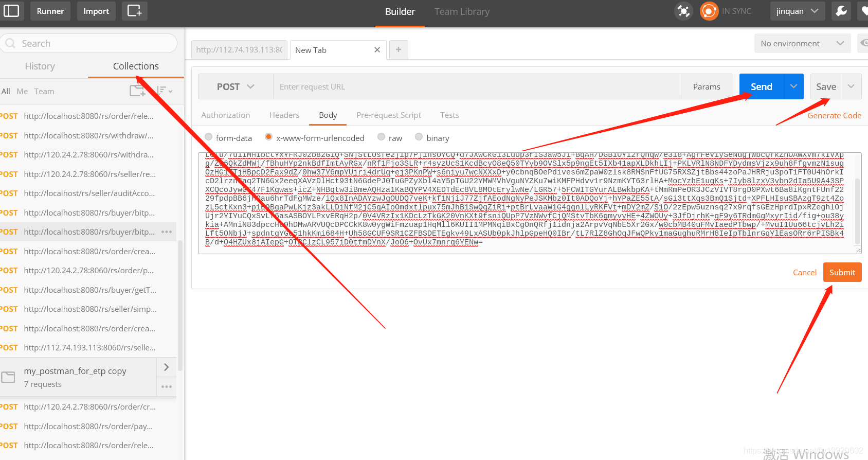868x460 pixels.
Task: Click the Enter request URL field
Action: coord(477,86)
